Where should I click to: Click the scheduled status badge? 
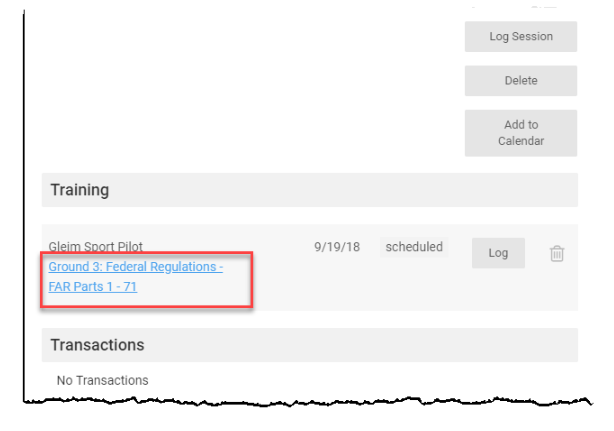(414, 247)
